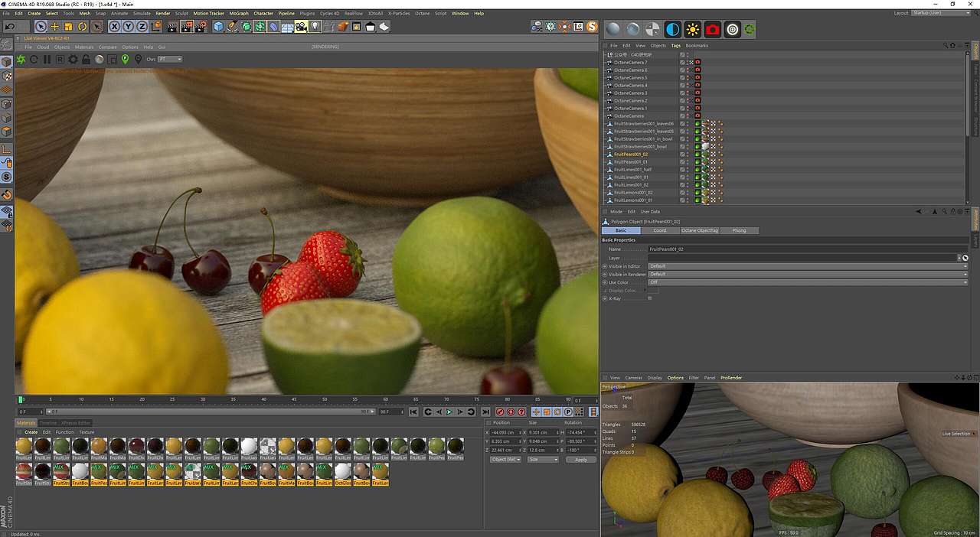This screenshot has height=537, width=980.
Task: Click the half-blue Octane material icon
Action: tap(673, 30)
